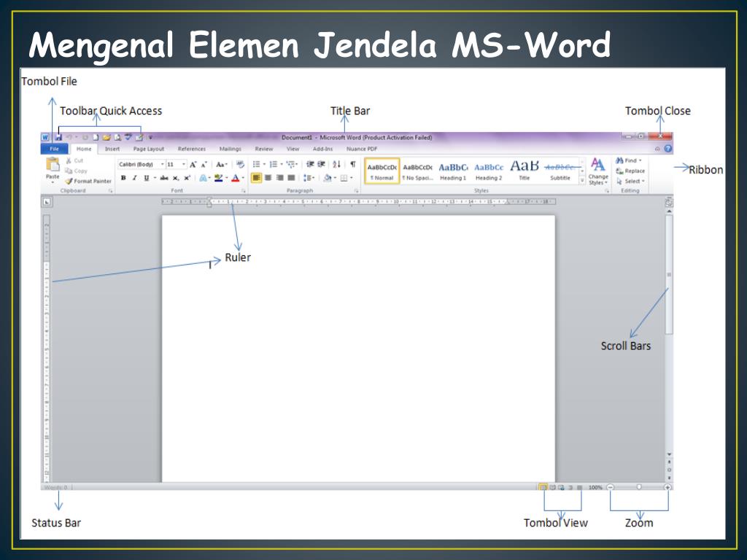Click Clear Formatting icon
The width and height of the screenshot is (747, 560).
(240, 164)
